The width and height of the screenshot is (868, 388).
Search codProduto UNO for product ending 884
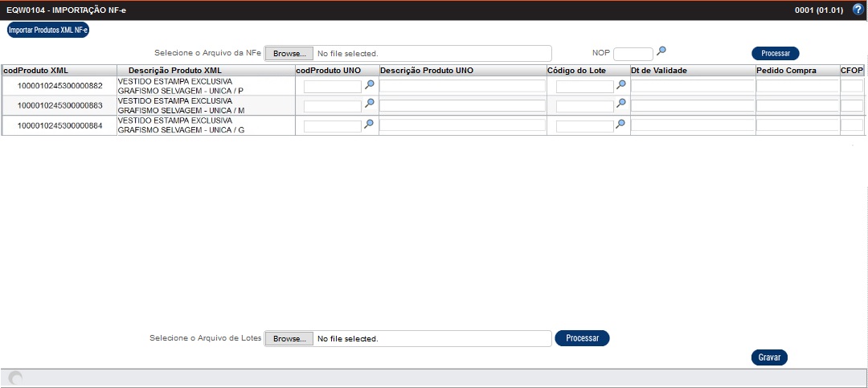(370, 124)
